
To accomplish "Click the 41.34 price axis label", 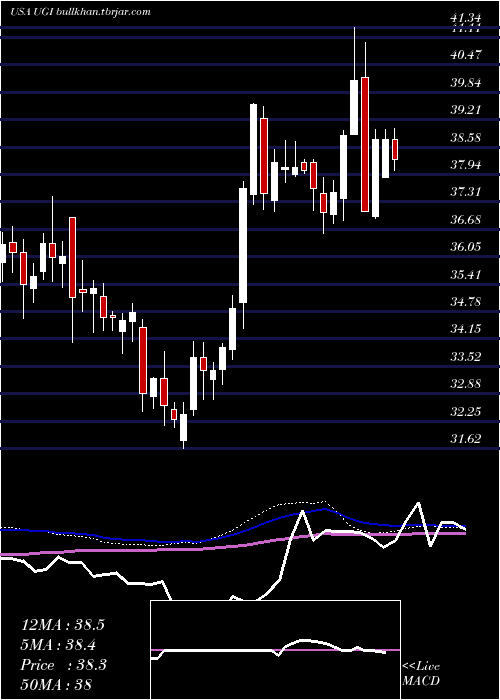I will [x=466, y=19].
